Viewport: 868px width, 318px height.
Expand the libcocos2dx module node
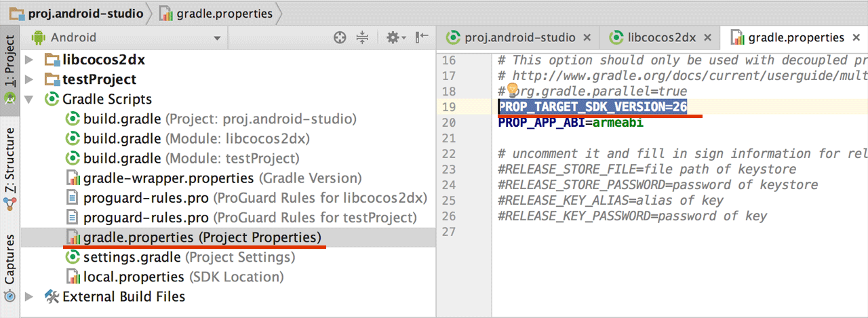29,60
